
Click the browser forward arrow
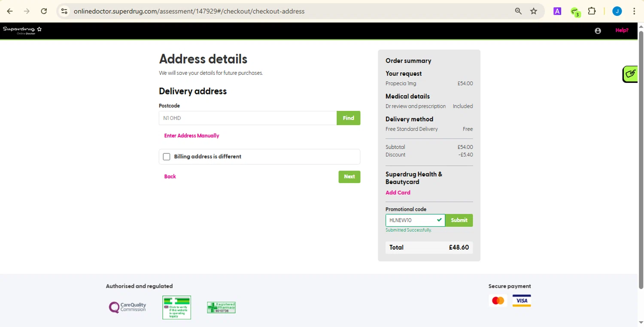tap(27, 11)
